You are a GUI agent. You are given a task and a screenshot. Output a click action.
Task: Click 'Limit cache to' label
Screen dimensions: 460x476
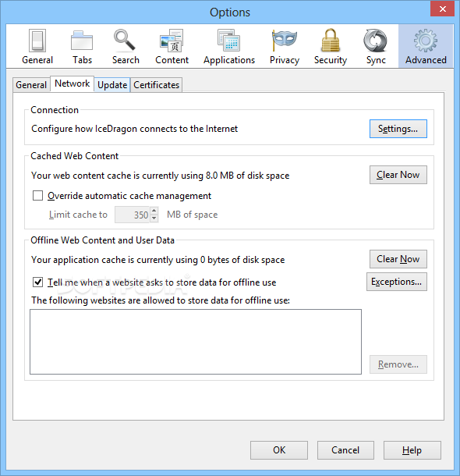point(78,215)
